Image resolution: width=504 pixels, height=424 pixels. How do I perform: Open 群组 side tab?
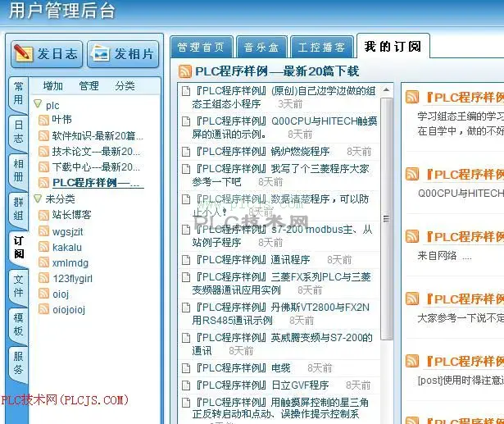coord(18,209)
